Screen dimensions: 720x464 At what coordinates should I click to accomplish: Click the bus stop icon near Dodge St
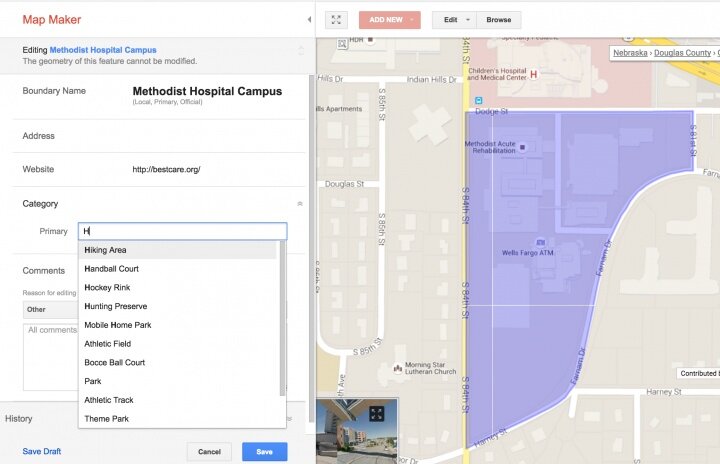pos(478,101)
